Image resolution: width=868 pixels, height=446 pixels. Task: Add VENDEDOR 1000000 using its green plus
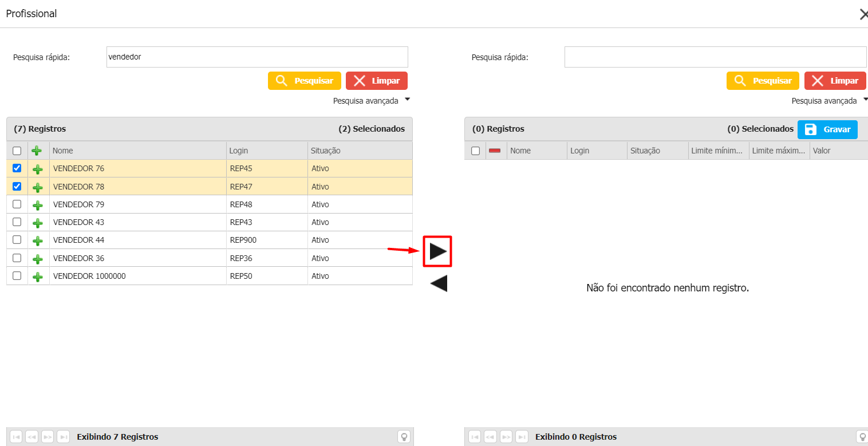[38, 277]
